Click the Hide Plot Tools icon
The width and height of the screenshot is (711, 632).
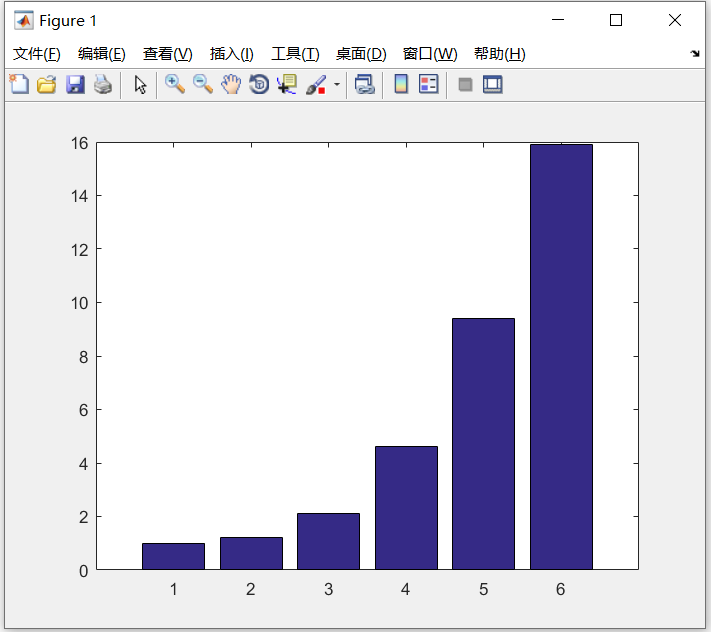[x=465, y=85]
